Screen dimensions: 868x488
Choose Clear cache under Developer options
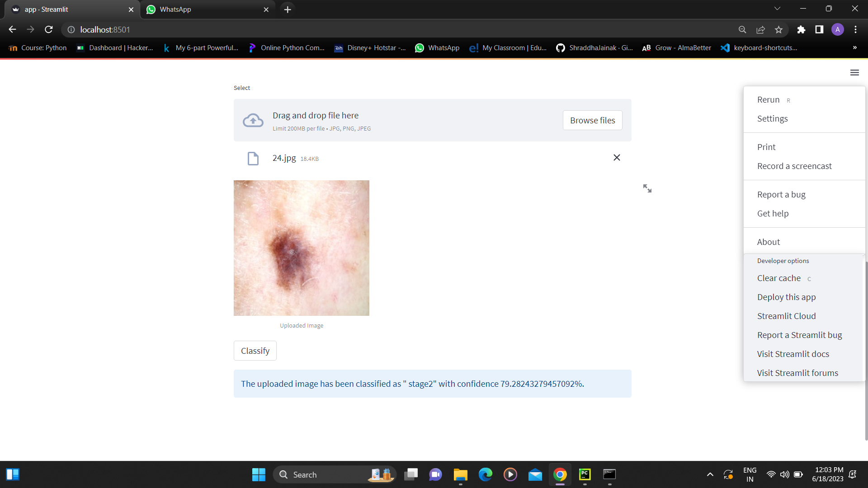pyautogui.click(x=778, y=278)
